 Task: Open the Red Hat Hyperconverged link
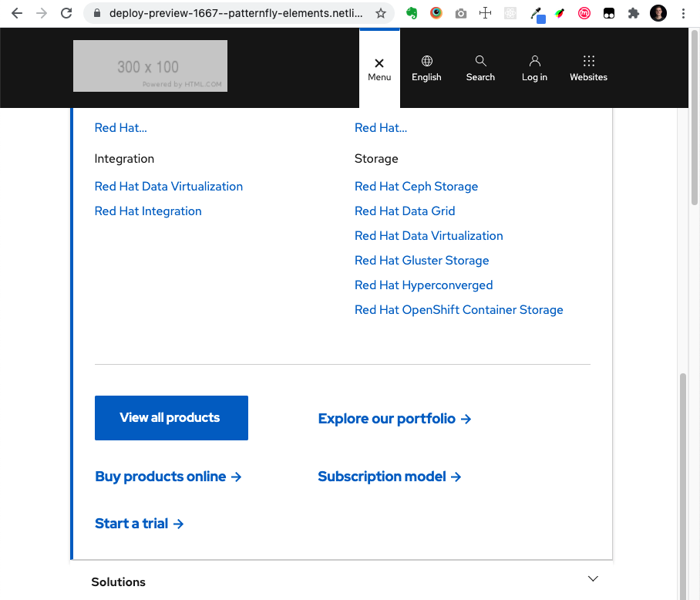click(424, 285)
